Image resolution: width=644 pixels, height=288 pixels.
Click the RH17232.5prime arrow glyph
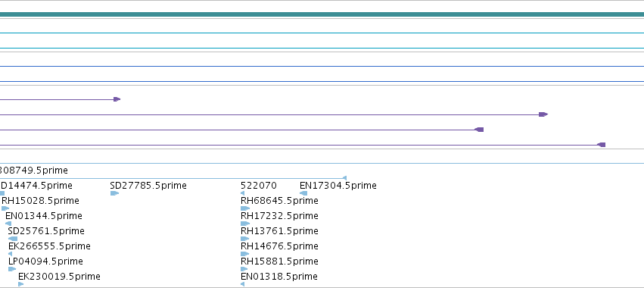pos(245,224)
